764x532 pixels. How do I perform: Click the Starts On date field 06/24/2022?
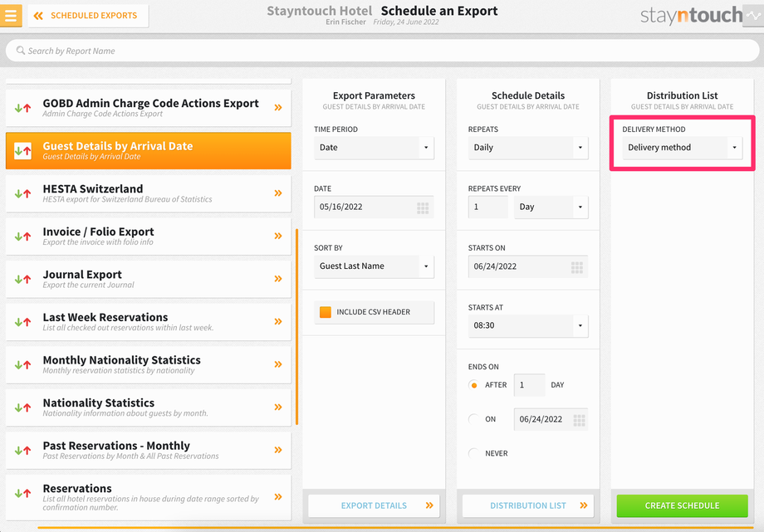528,266
